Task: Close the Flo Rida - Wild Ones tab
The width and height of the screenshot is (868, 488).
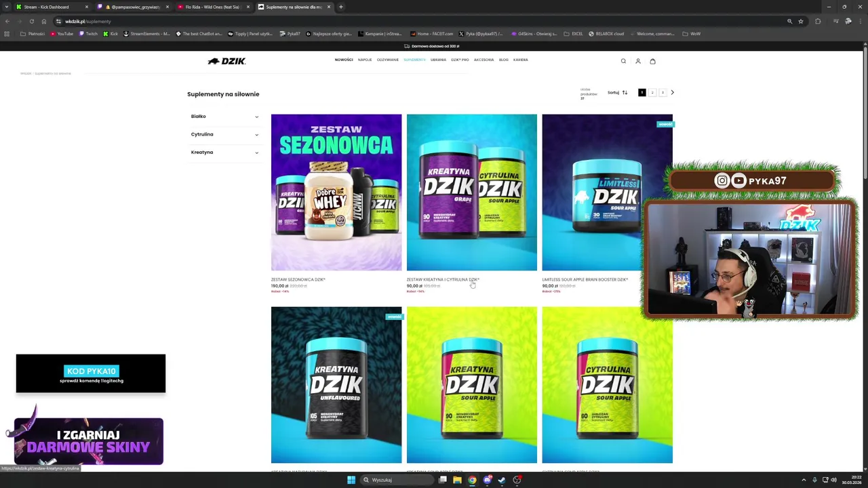Action: click(248, 7)
